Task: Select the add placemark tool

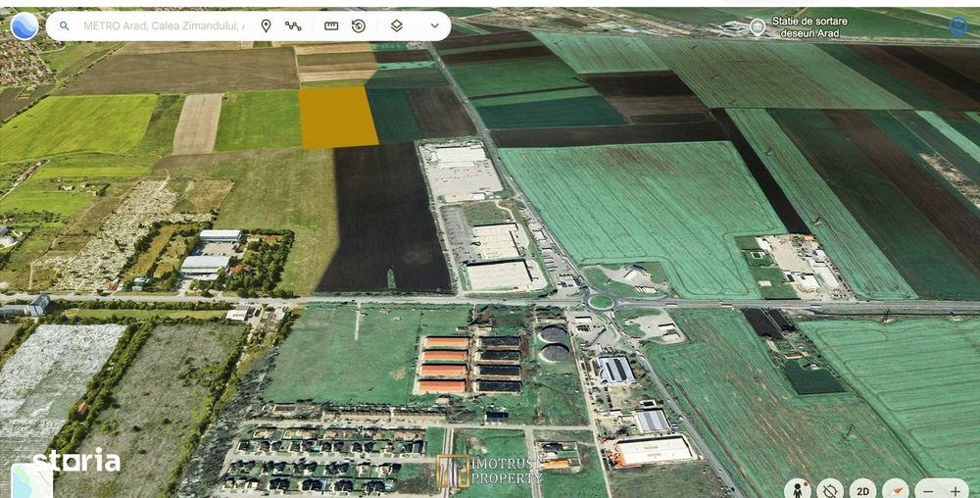Action: pyautogui.click(x=266, y=26)
